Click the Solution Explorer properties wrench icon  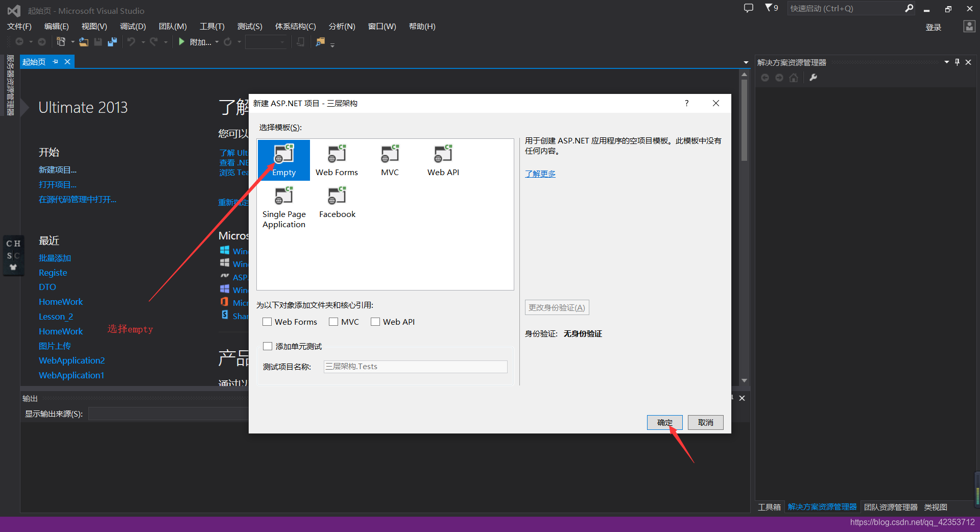tap(814, 78)
